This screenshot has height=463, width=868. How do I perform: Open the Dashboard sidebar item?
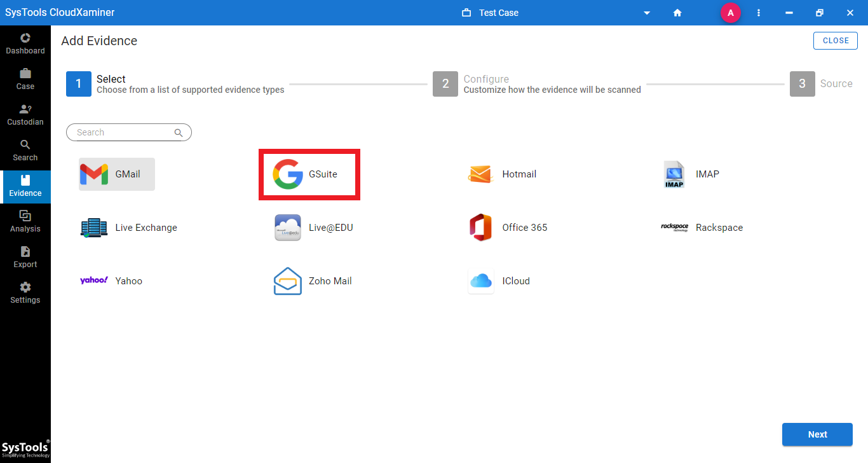25,44
